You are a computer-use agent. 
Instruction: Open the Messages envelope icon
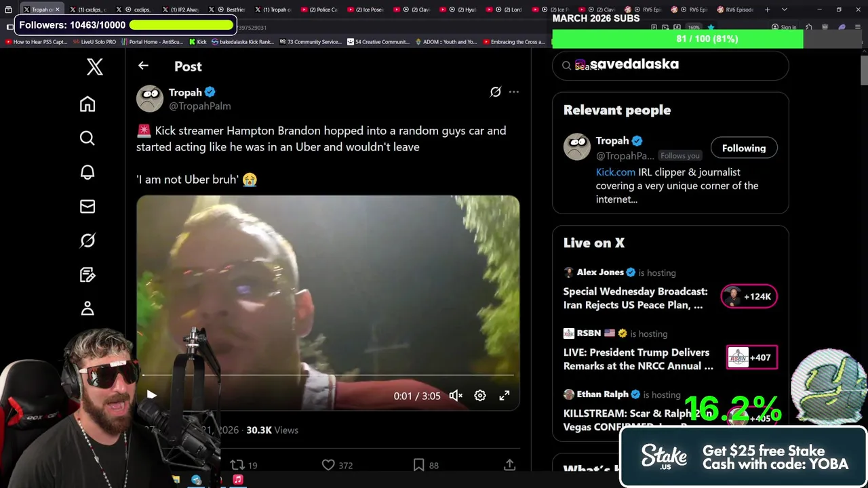coord(87,206)
